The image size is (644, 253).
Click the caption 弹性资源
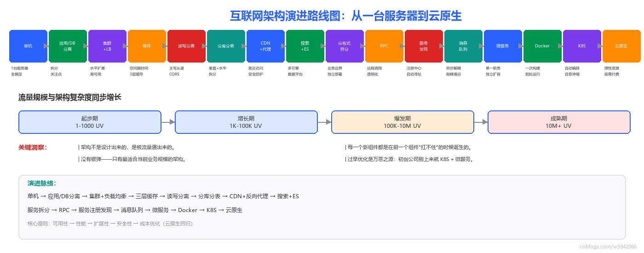tap(612, 68)
